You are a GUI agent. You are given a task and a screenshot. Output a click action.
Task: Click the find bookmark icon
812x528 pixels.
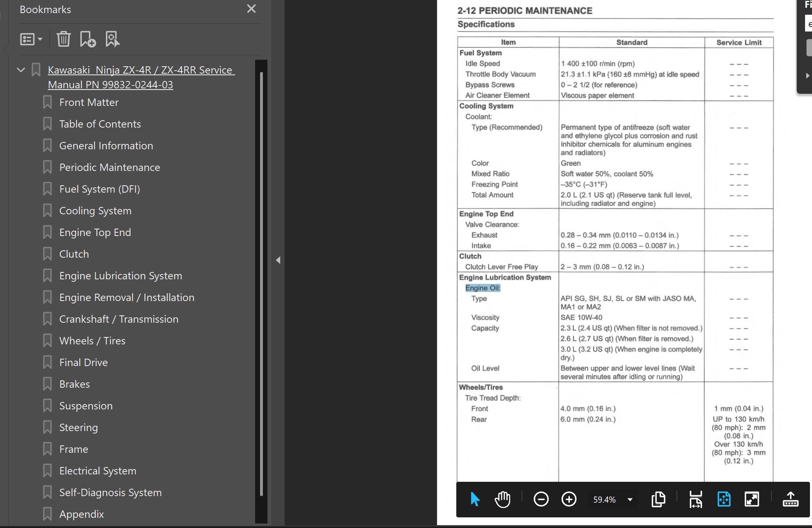click(x=112, y=39)
